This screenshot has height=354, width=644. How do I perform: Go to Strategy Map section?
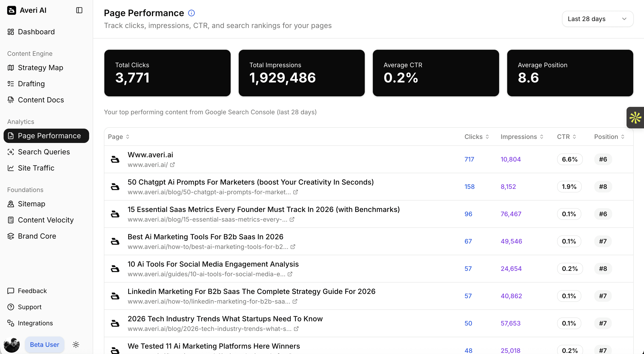pos(40,67)
